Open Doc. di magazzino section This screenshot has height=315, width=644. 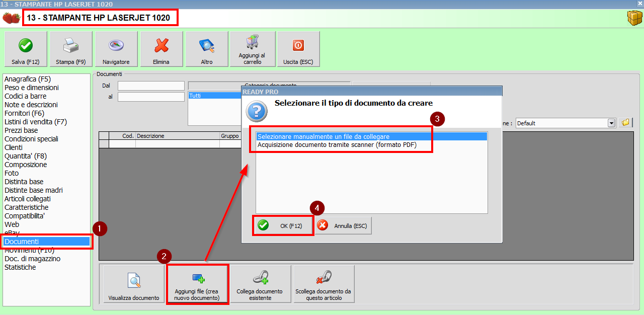33,259
